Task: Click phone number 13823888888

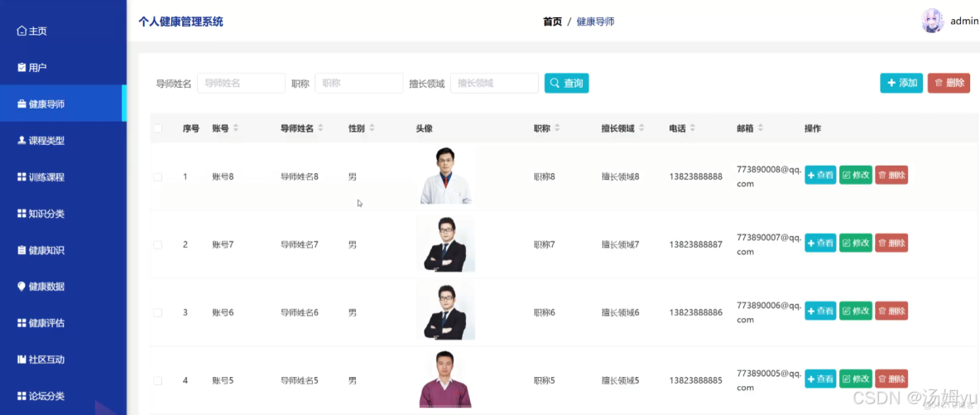Action: click(695, 177)
